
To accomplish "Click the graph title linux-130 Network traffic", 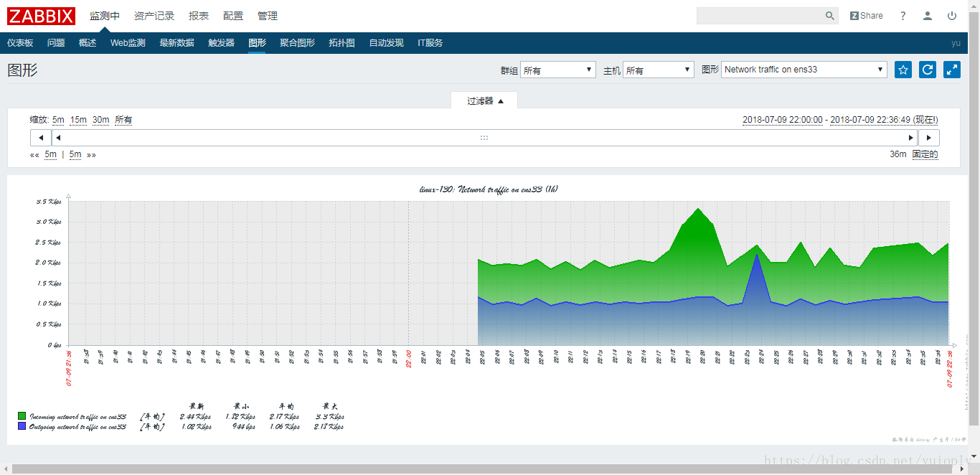I will 489,189.
